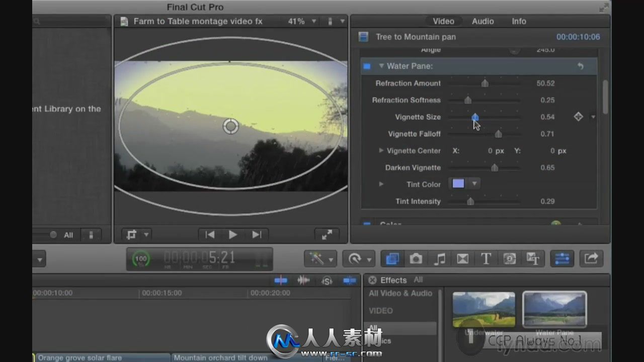Screen dimensions: 644x362
Task: Click the Tint Intensity slider handle
Action: 470,201
